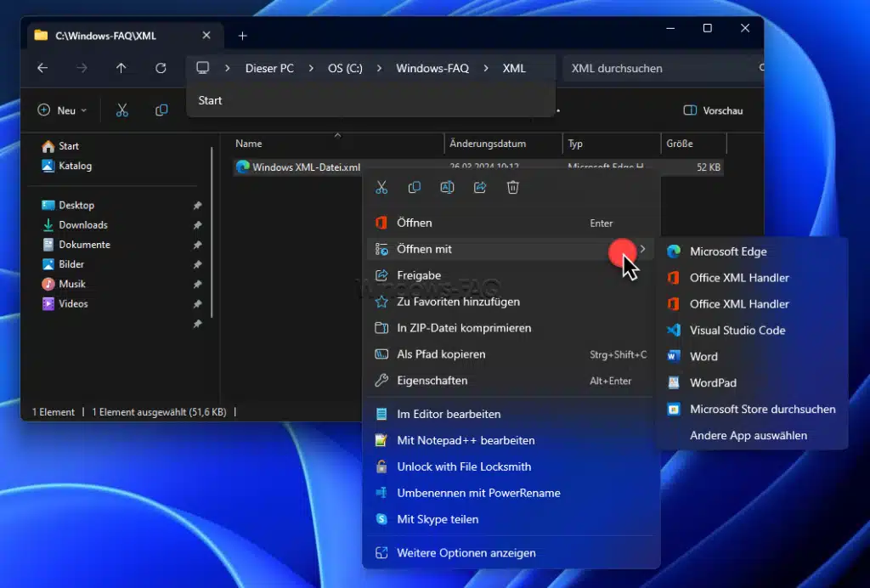Refresh the folder view

point(161,68)
